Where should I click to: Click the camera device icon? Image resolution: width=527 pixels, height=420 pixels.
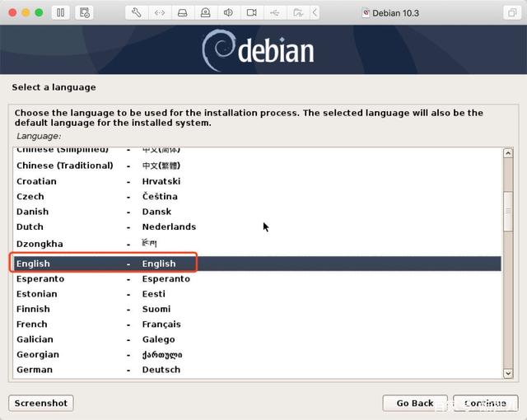coord(251,13)
